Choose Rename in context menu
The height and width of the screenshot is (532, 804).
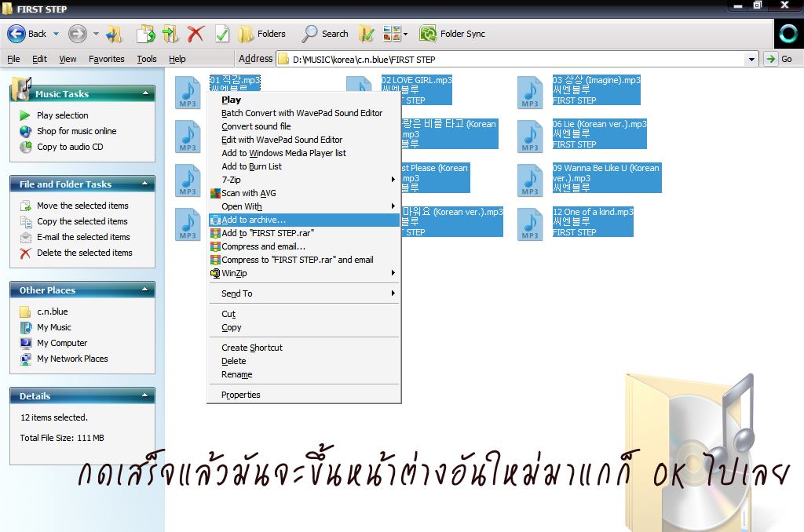coord(304,374)
